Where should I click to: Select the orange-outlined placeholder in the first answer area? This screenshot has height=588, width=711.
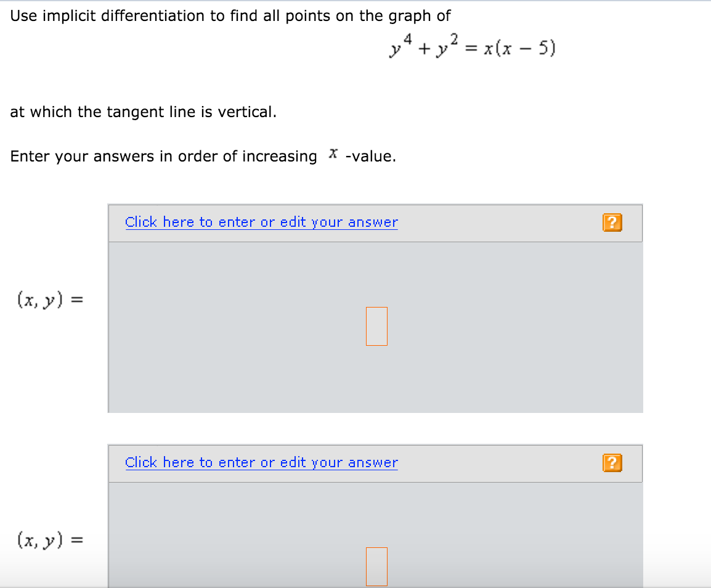tap(376, 326)
